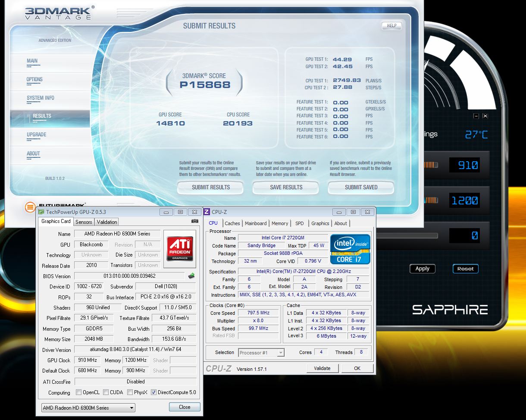Screen dimensions: 526x420
Task: Close the Sapphire overclocking panel
Action: [x=485, y=116]
